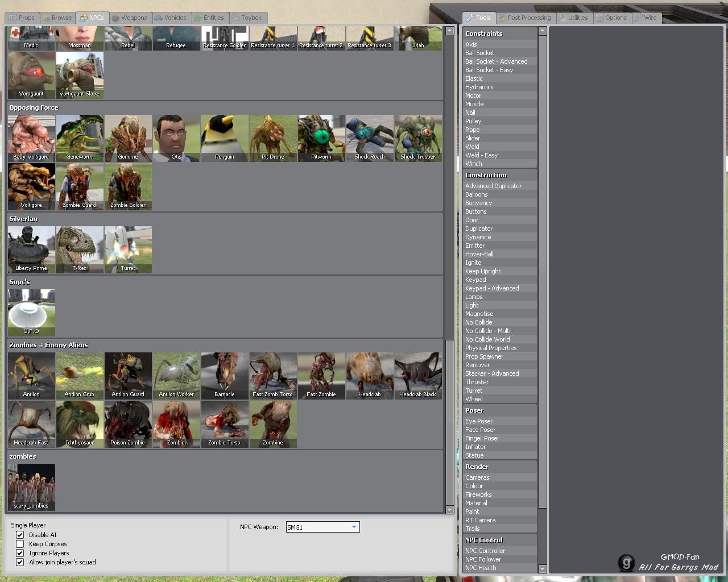The height and width of the screenshot is (582, 728).
Task: Spawn the Antlion Grub NPC
Action: [x=80, y=376]
